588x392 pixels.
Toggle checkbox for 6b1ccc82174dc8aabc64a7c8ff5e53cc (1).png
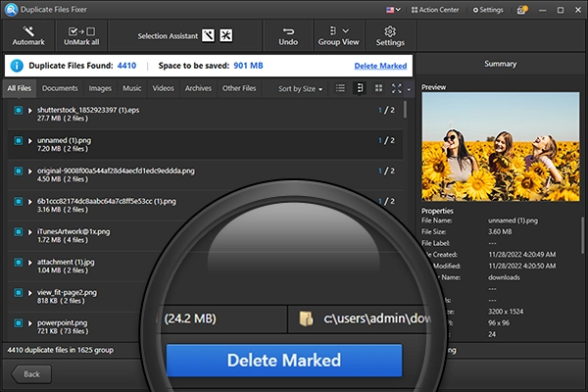pyautogui.click(x=18, y=201)
